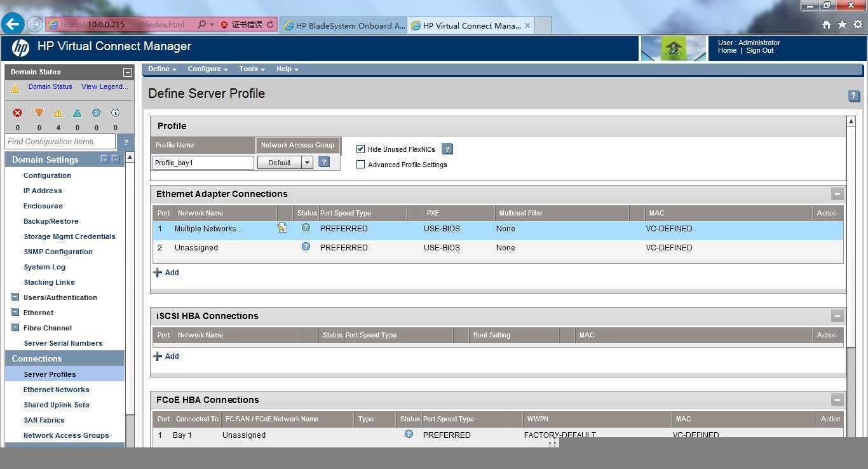
Task: Open SAN Fabrics item
Action: [44, 420]
